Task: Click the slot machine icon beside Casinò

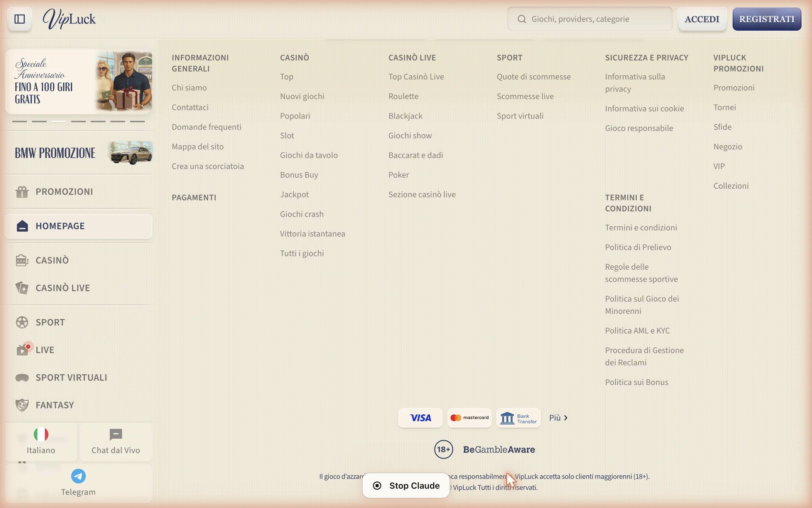Action: (x=22, y=260)
